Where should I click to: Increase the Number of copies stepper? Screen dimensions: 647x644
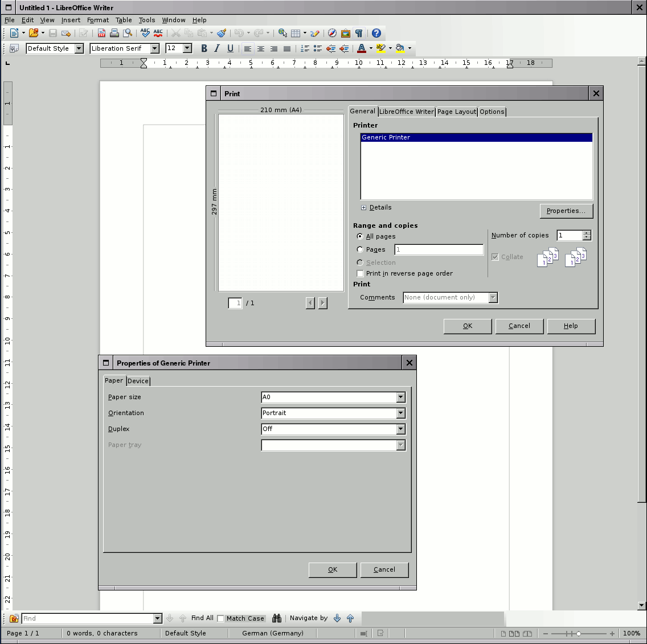(x=587, y=233)
